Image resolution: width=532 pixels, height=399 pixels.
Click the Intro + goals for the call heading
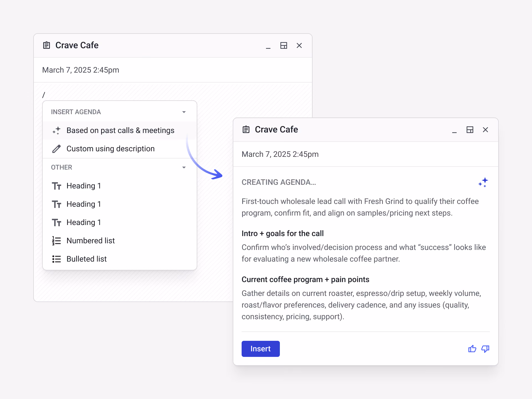point(283,234)
